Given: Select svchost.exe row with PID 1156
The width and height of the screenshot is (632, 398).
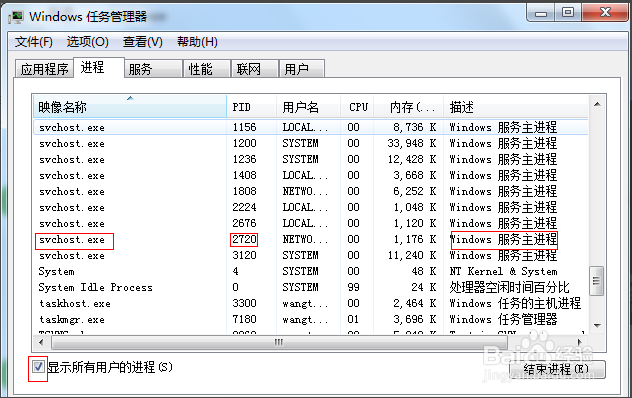Looking at the screenshot, I should (x=310, y=127).
